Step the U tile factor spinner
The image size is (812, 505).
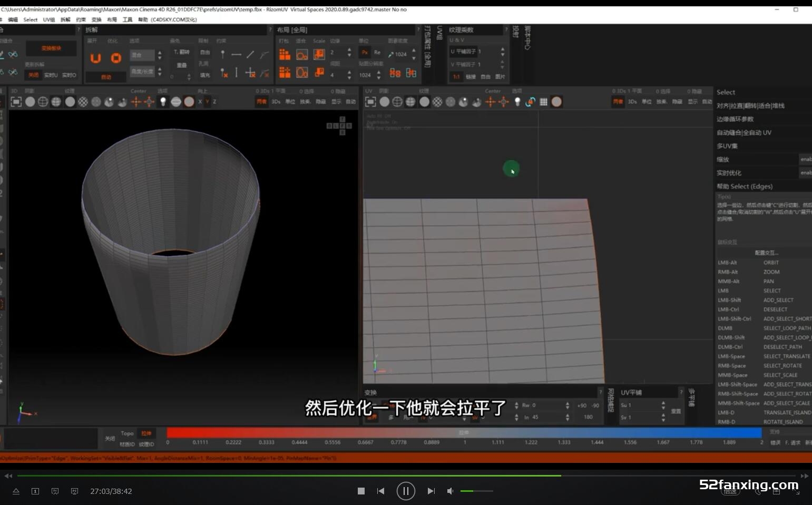502,52
